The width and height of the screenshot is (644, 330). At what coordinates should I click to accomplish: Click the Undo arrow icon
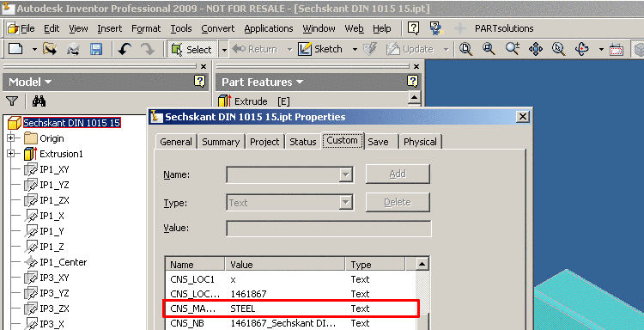click(x=125, y=50)
